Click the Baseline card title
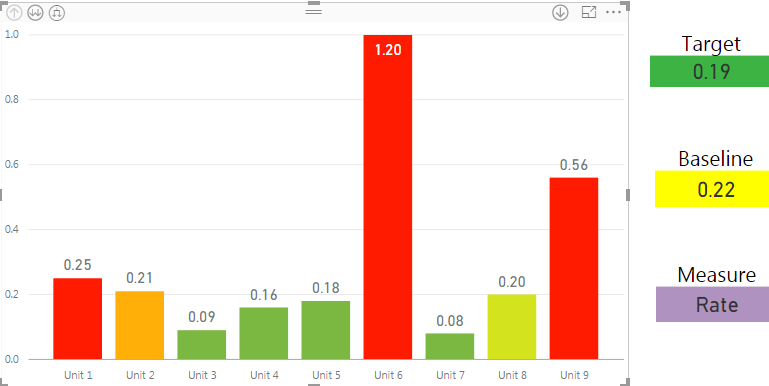The width and height of the screenshot is (769, 386). (x=716, y=159)
